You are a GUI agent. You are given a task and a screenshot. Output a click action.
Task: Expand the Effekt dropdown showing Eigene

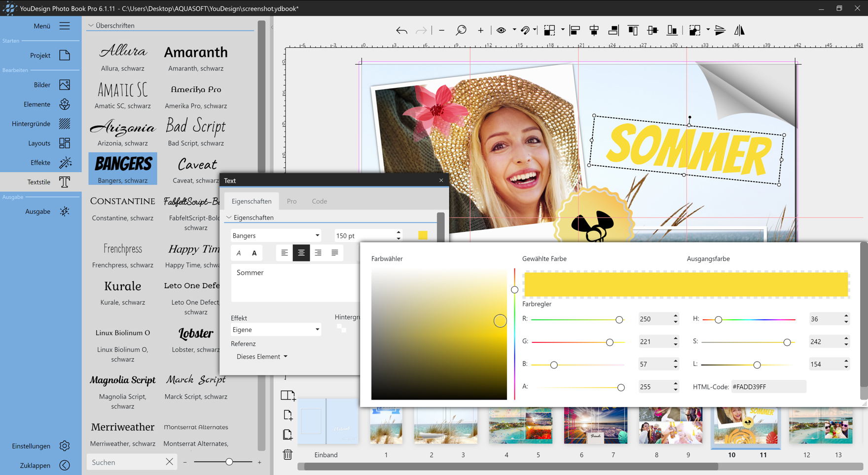click(x=276, y=330)
